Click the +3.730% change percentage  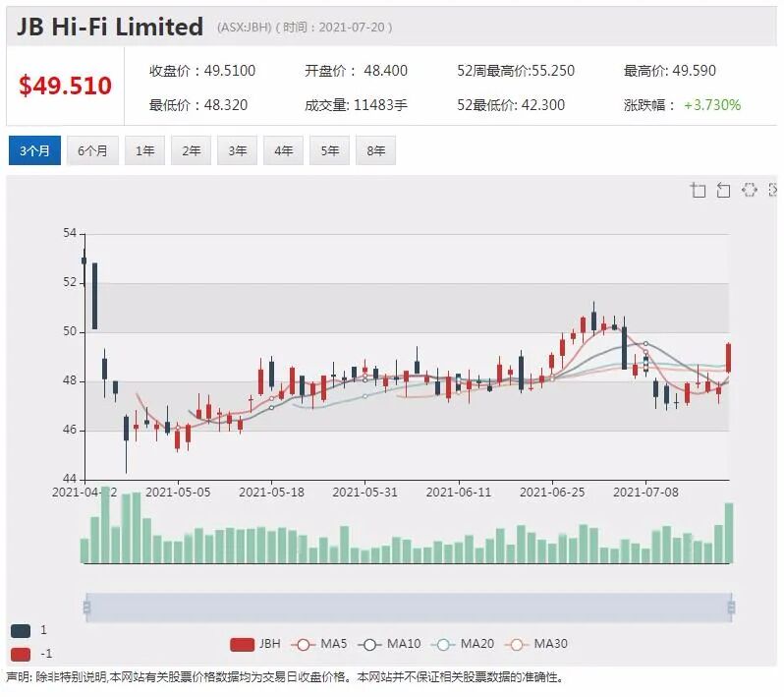[x=712, y=105]
